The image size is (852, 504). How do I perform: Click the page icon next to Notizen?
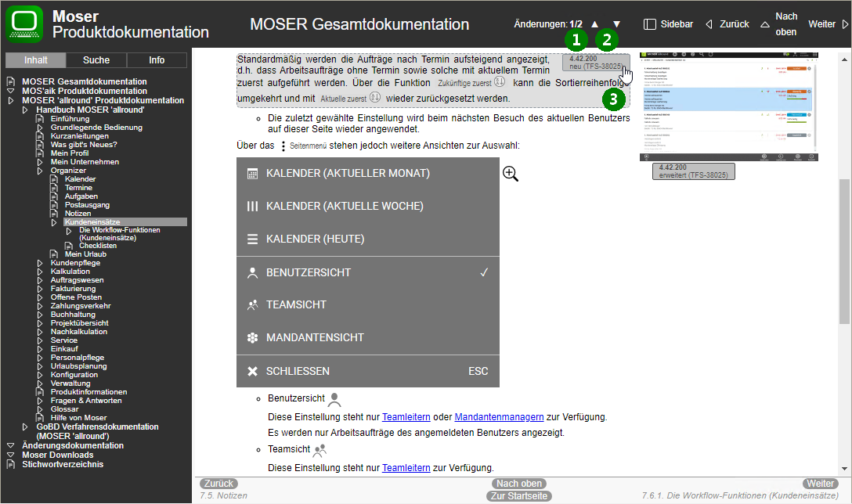54,214
